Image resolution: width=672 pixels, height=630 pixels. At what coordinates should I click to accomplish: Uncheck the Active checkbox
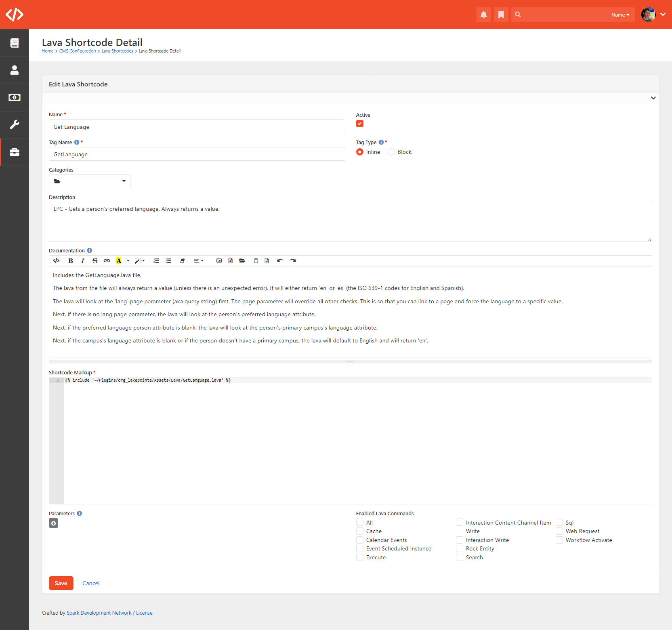(x=360, y=124)
